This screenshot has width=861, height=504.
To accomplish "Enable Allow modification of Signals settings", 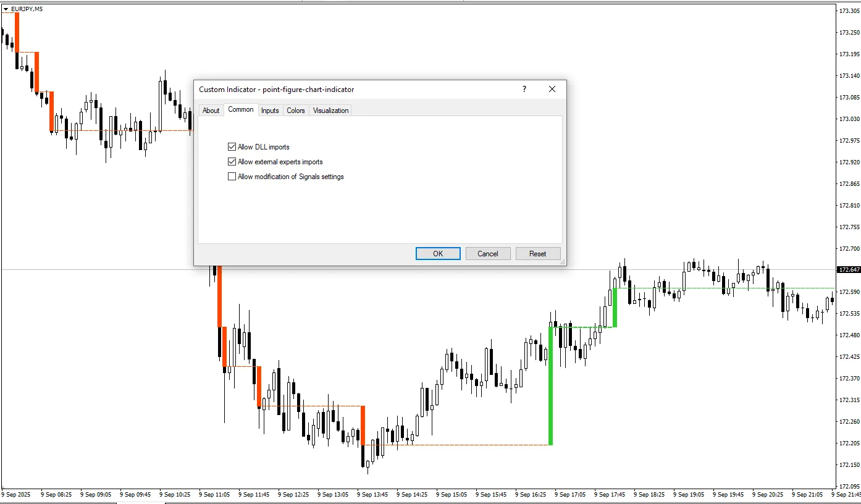I will pyautogui.click(x=232, y=177).
